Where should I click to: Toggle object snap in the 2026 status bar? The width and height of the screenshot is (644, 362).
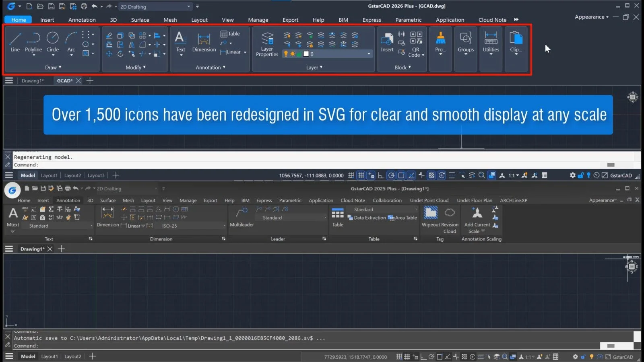tap(401, 175)
